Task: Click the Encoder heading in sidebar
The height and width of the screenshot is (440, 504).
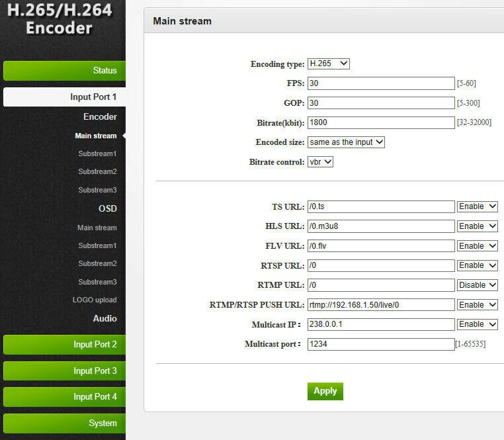Action: coord(100,116)
